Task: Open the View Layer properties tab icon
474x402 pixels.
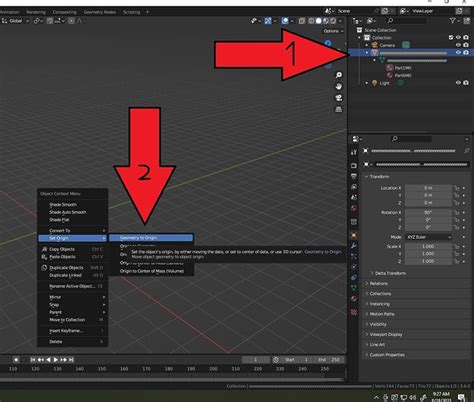Action: click(x=354, y=187)
